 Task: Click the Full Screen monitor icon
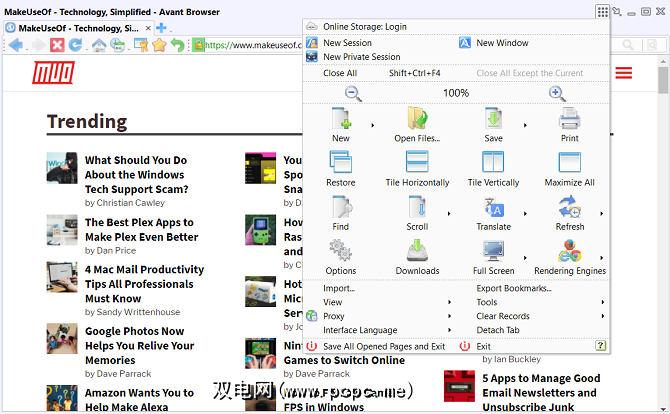pos(494,251)
